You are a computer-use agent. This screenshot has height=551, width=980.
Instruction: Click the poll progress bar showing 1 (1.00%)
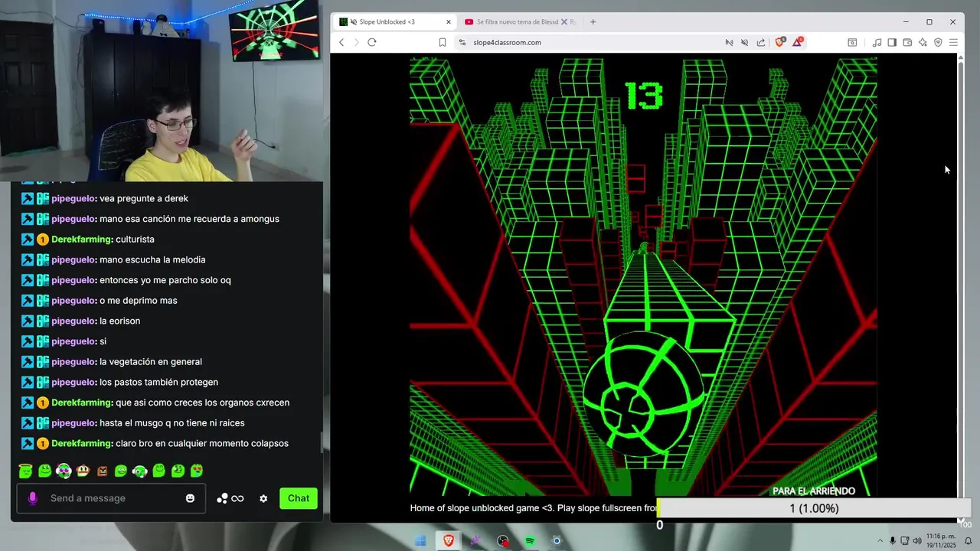click(814, 508)
